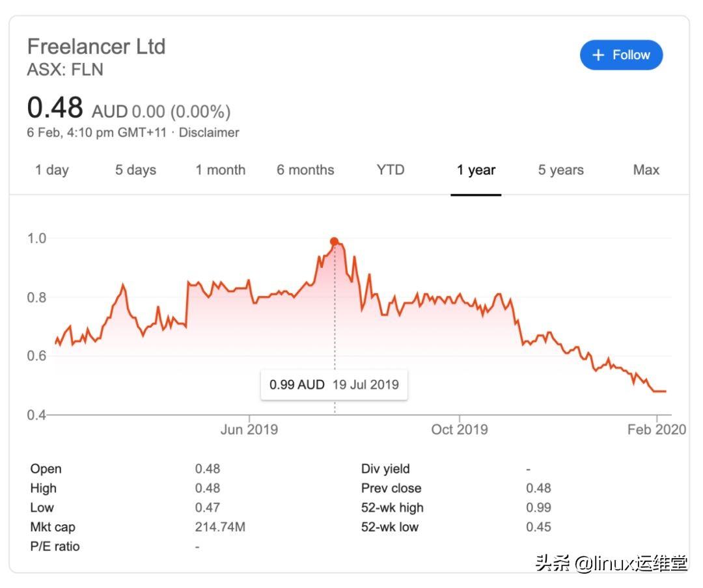
Task: Select the 1 day tab
Action: click(x=51, y=170)
